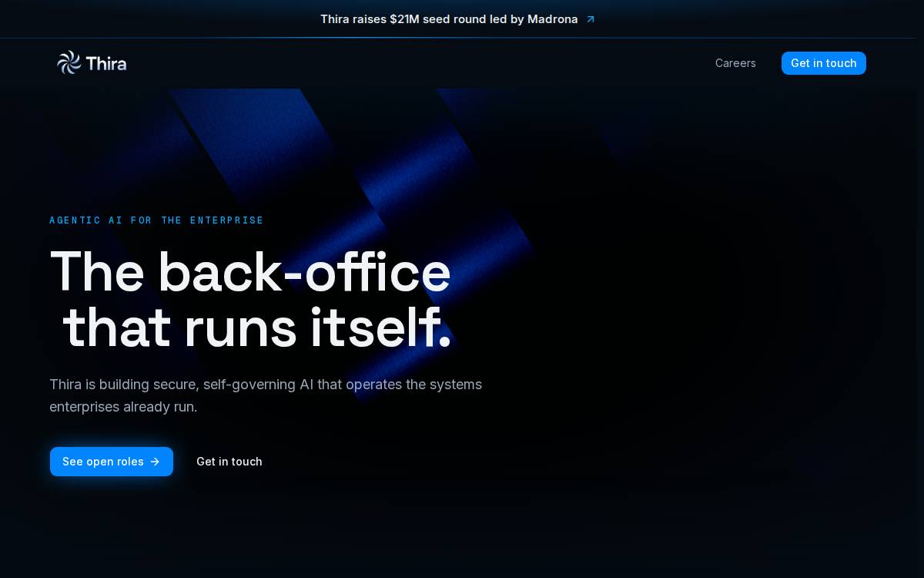Click the hero Get in touch link
This screenshot has width=924, height=578.
pos(229,462)
